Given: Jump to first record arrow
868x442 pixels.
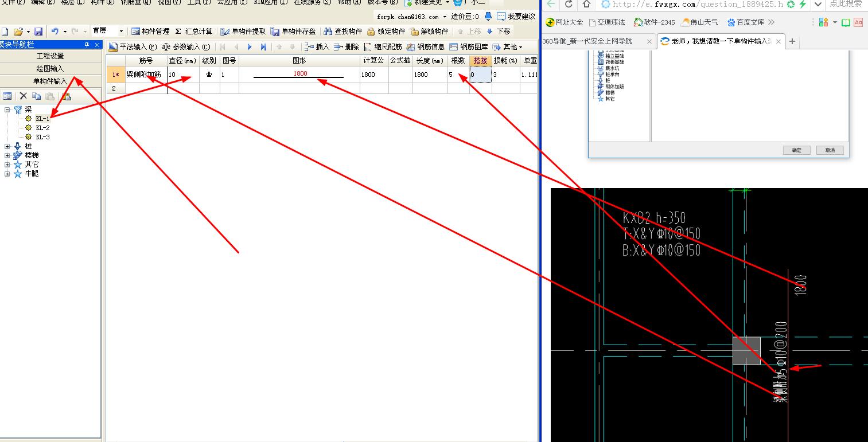Looking at the screenshot, I should click(223, 47).
